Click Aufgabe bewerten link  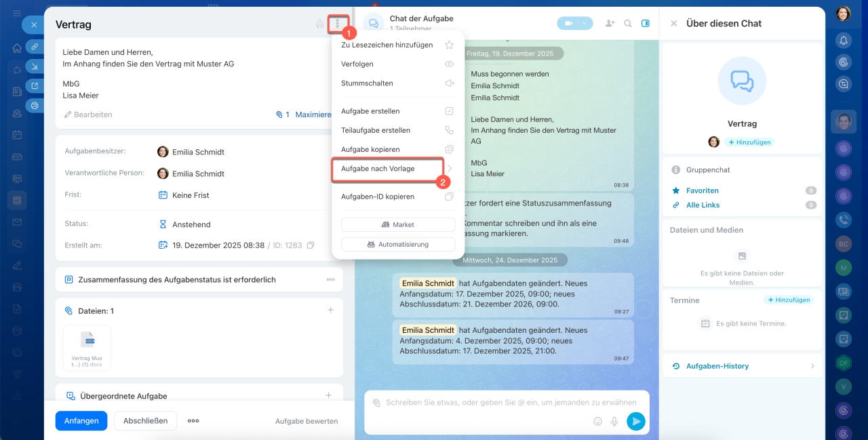tap(307, 421)
